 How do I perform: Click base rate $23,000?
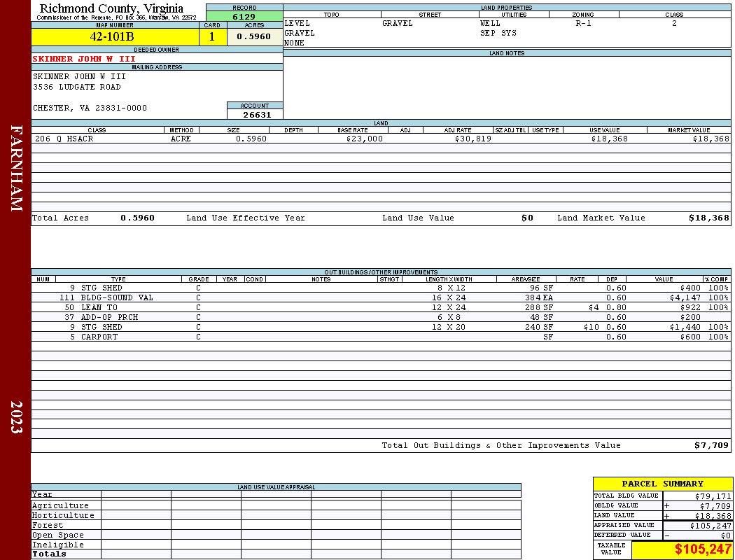(365, 139)
